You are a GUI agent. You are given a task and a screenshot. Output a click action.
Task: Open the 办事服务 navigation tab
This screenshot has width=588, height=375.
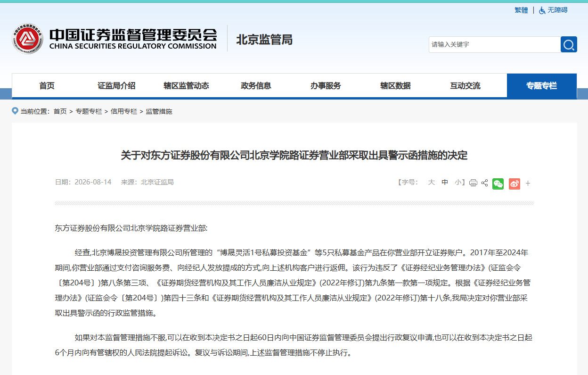coord(326,86)
